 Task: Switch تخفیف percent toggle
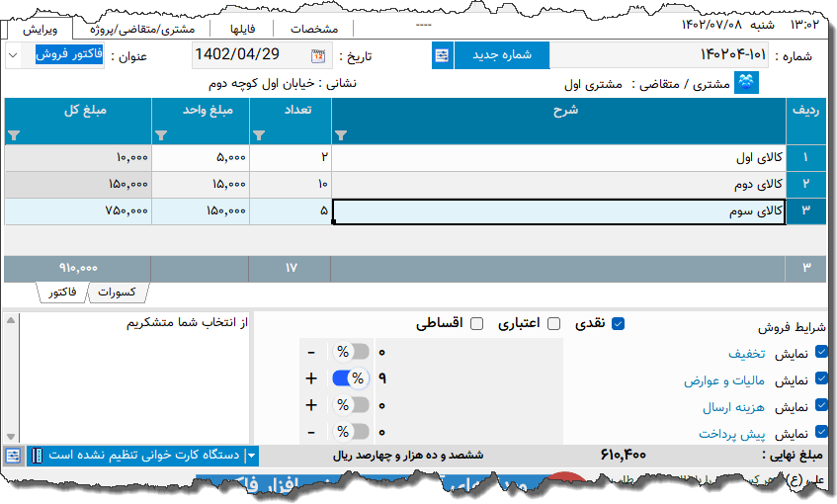pyautogui.click(x=351, y=352)
